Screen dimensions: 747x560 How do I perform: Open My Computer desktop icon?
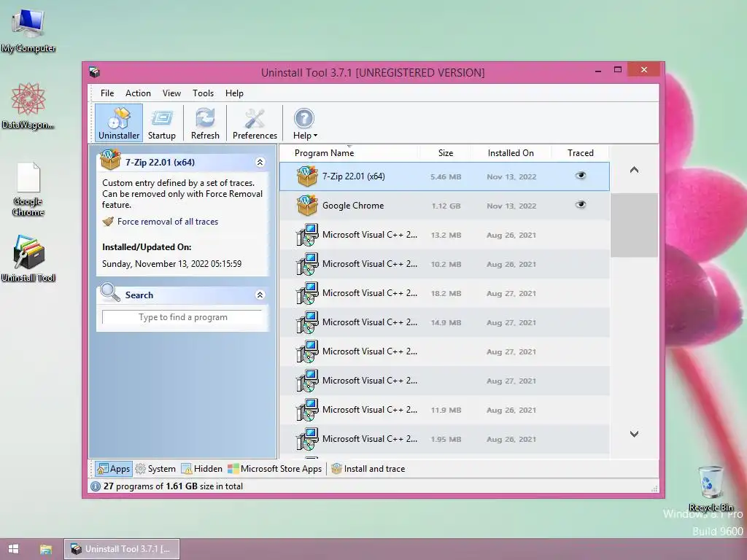point(28,31)
